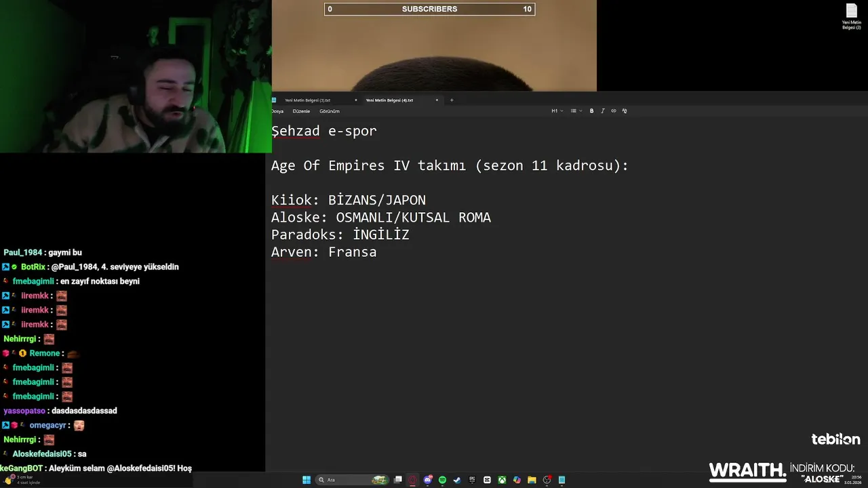Click the omegacyr chat username
The height and width of the screenshot is (488, 868).
[x=48, y=426]
